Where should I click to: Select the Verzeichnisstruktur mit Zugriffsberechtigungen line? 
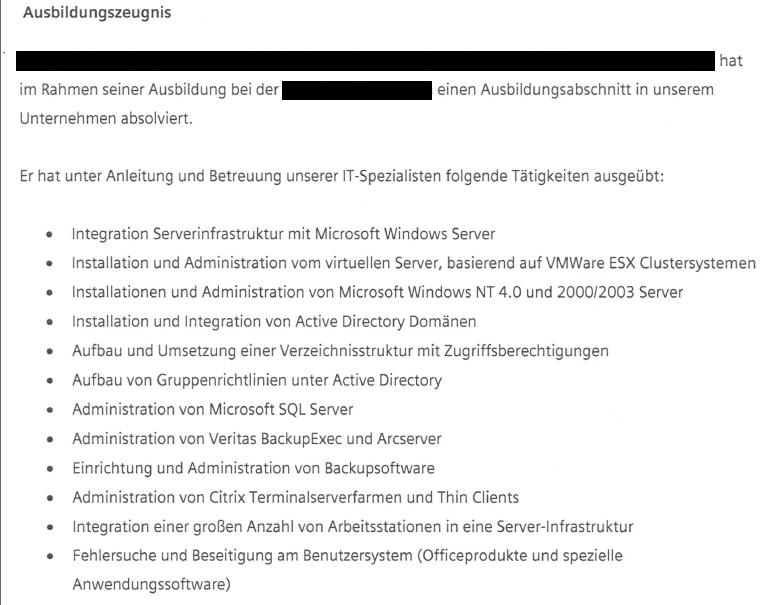(x=340, y=351)
